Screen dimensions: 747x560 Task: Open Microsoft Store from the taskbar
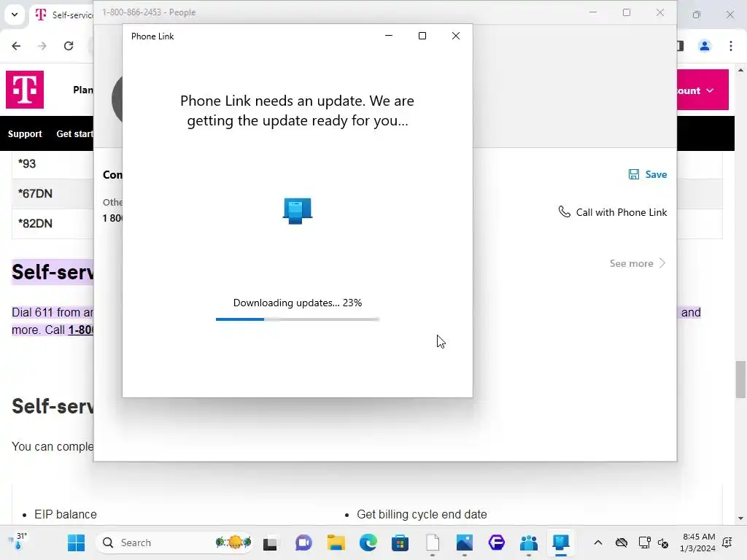pyautogui.click(x=400, y=542)
